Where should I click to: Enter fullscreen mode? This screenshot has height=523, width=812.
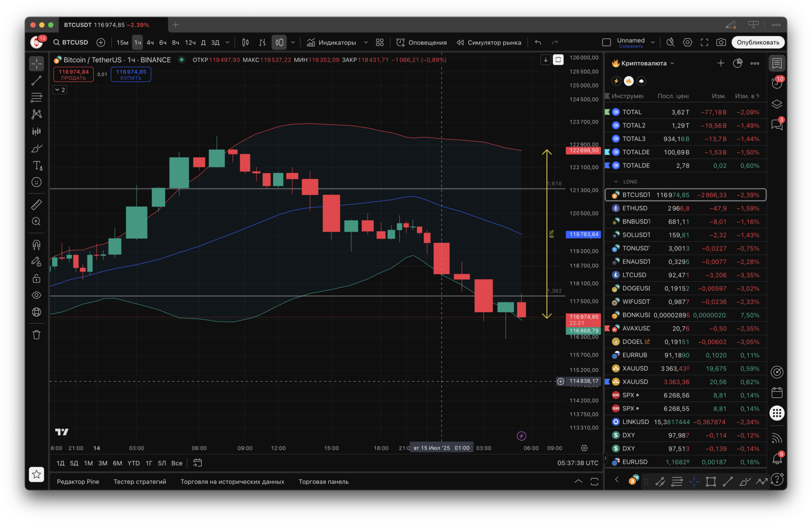click(704, 43)
